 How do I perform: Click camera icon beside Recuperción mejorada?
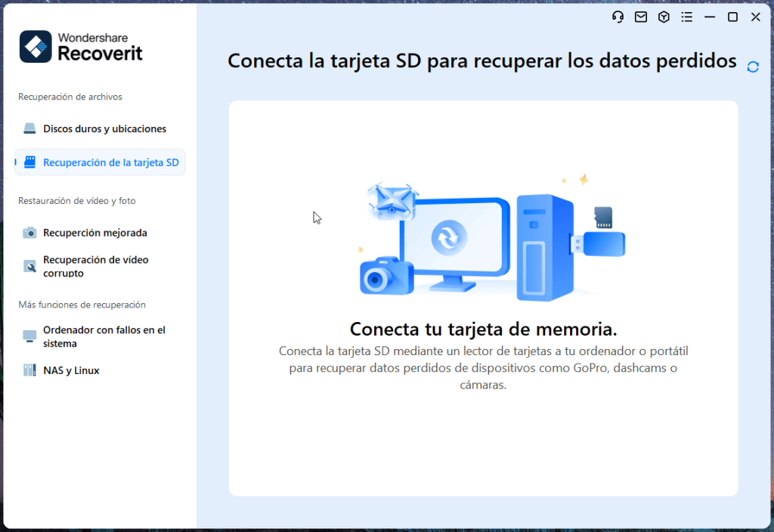[29, 233]
